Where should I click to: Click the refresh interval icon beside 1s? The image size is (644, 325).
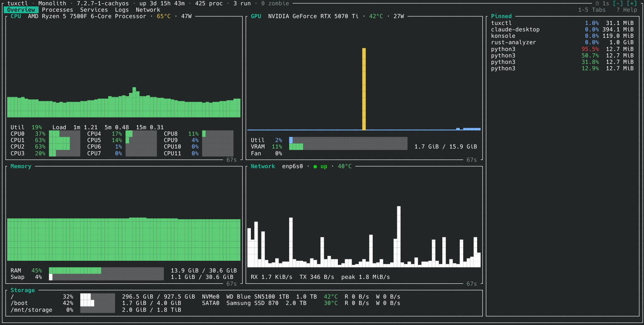click(597, 3)
